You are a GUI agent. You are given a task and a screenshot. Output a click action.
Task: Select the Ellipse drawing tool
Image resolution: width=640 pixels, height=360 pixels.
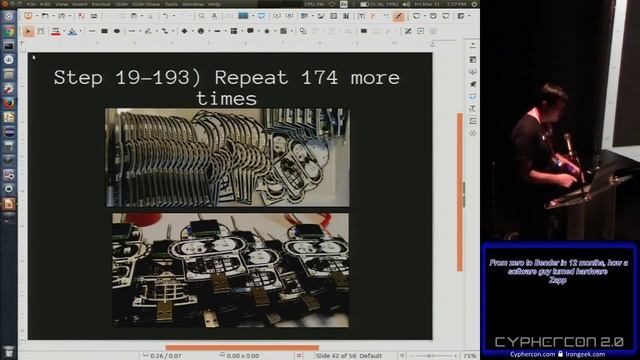117,31
